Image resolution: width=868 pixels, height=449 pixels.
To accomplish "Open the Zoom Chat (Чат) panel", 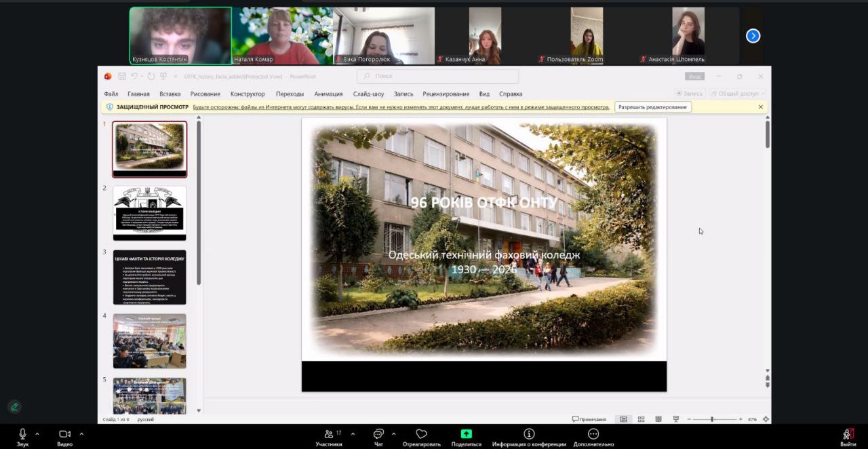I will click(x=378, y=434).
